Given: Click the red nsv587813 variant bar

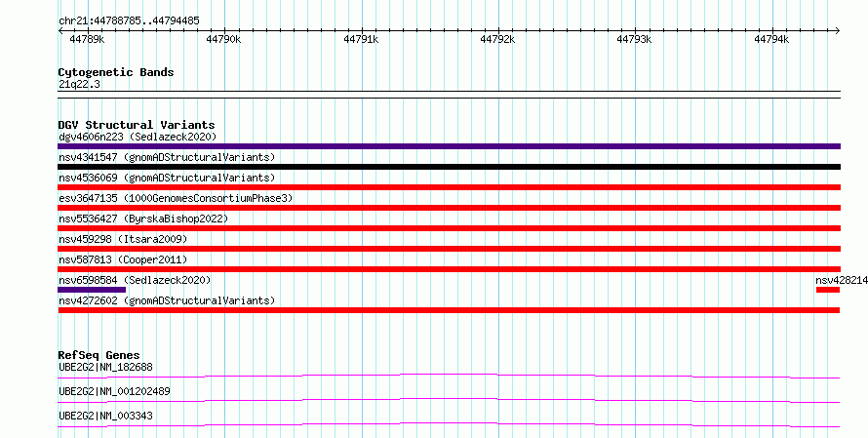Looking at the screenshot, I should click(x=449, y=269).
